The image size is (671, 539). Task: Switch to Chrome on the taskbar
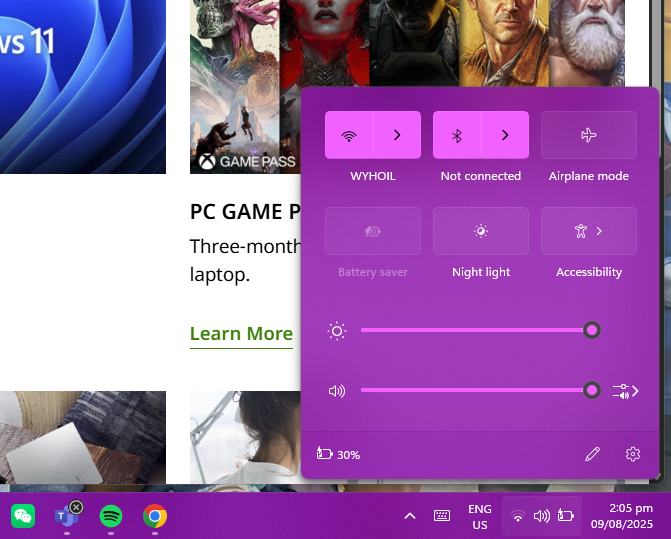click(155, 516)
